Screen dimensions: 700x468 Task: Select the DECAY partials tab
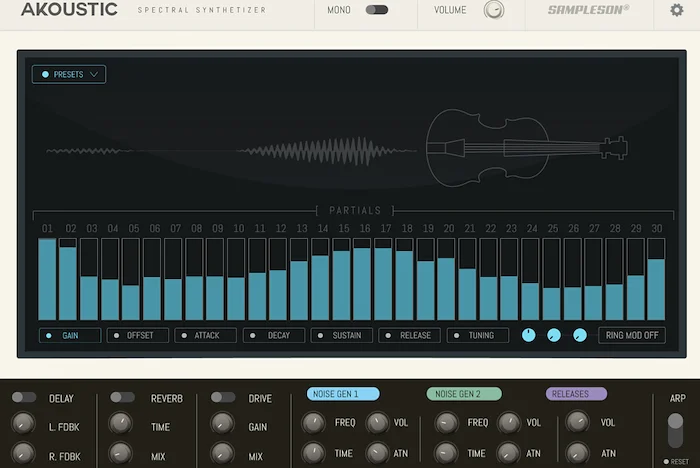(x=274, y=335)
